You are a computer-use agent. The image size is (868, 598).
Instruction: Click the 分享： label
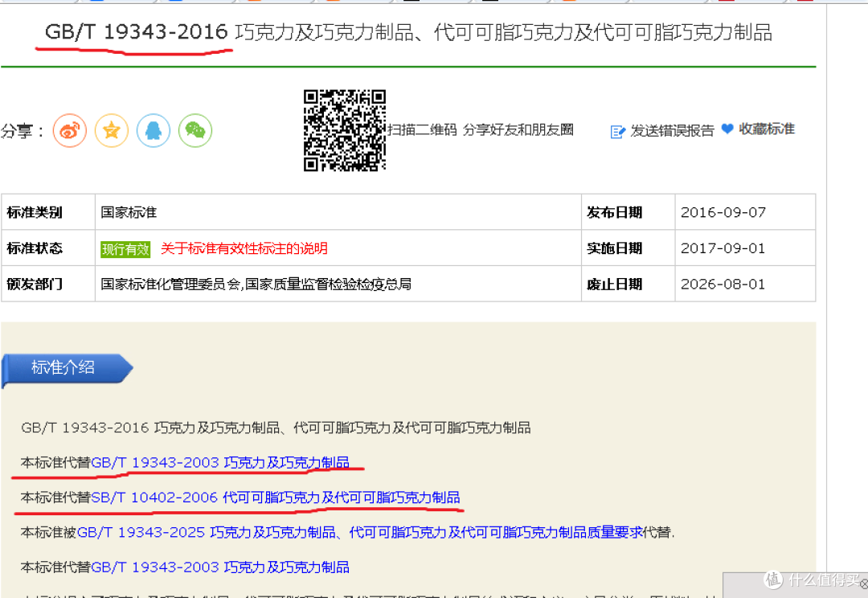tap(23, 131)
